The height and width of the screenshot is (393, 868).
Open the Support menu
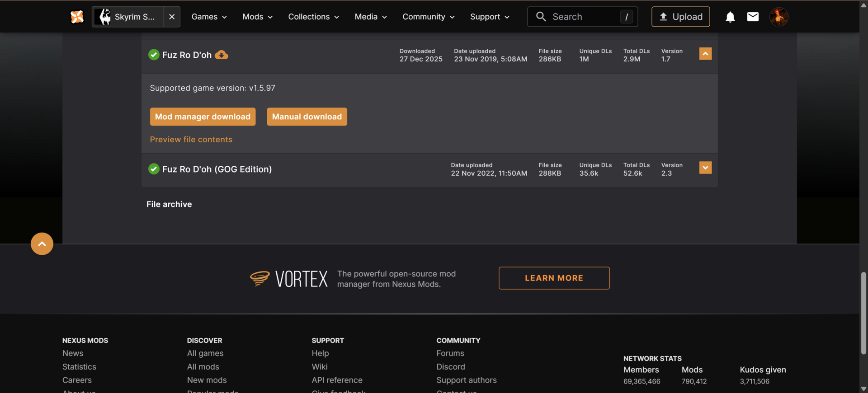tap(490, 17)
